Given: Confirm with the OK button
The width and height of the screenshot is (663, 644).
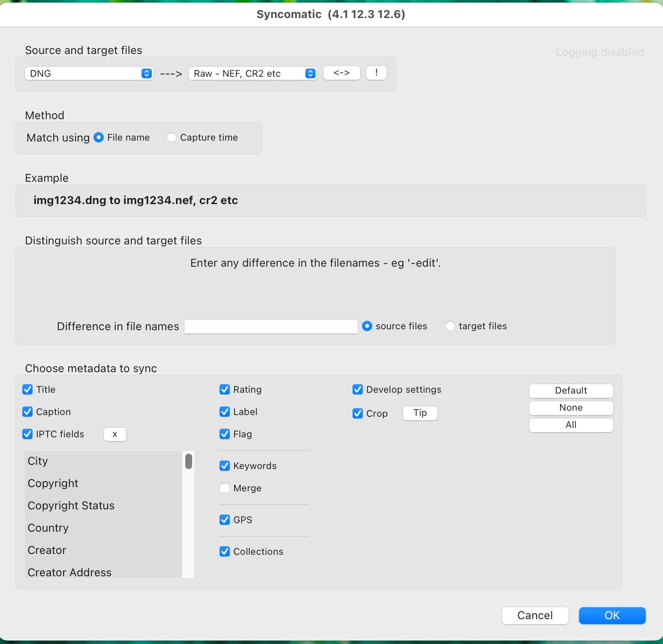Looking at the screenshot, I should point(612,616).
